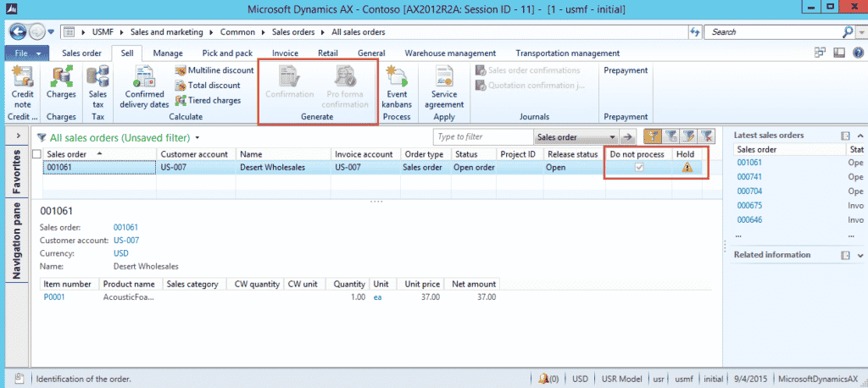Collapse the Latest sales orders panel
Image resolution: width=868 pixels, height=388 pixels.
(860, 135)
